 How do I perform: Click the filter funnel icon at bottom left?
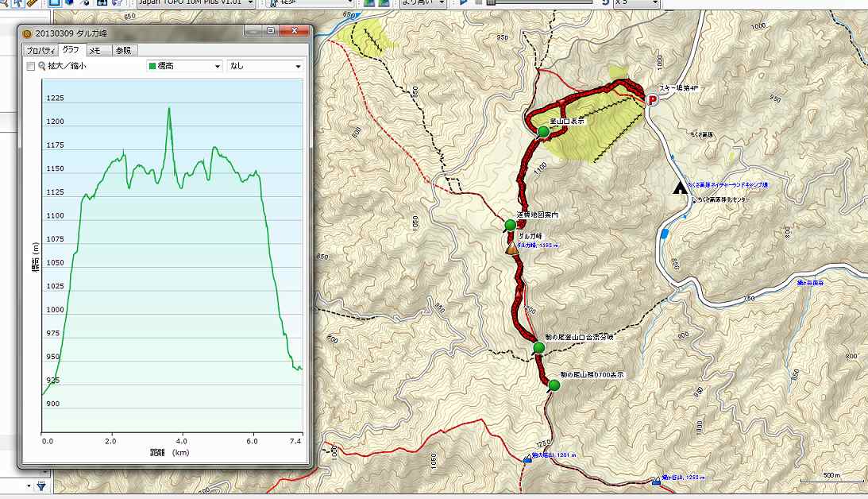click(41, 486)
